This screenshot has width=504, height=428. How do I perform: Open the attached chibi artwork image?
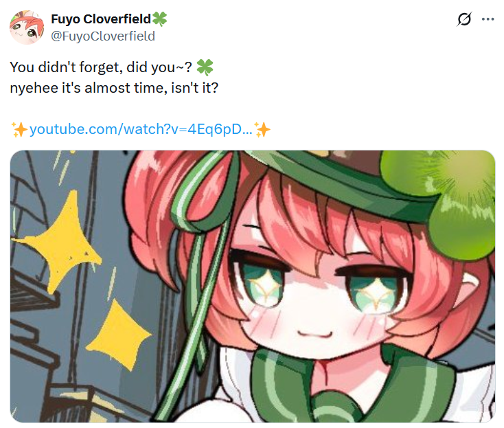[x=253, y=286]
